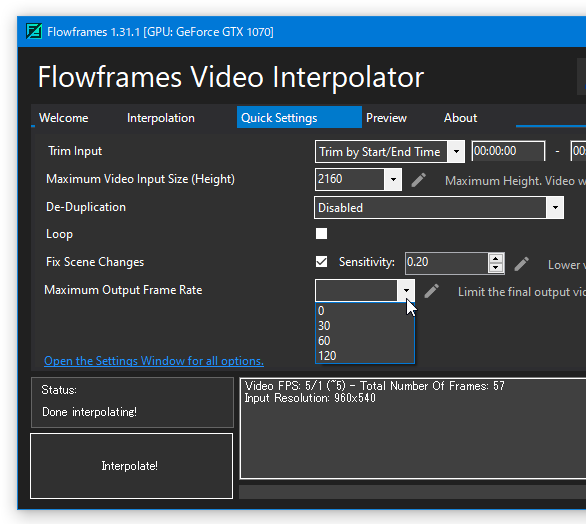
Task: Select 0 in frame rate list
Action: 365,311
